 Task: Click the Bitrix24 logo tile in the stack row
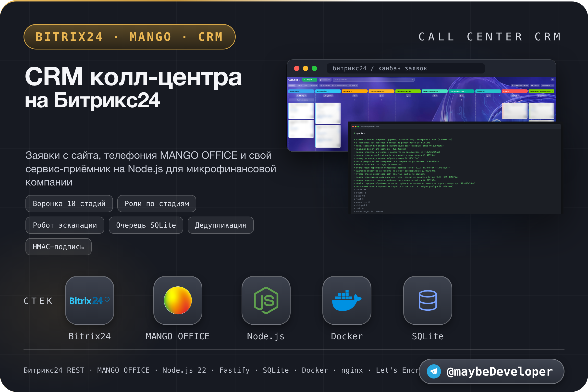(x=89, y=300)
